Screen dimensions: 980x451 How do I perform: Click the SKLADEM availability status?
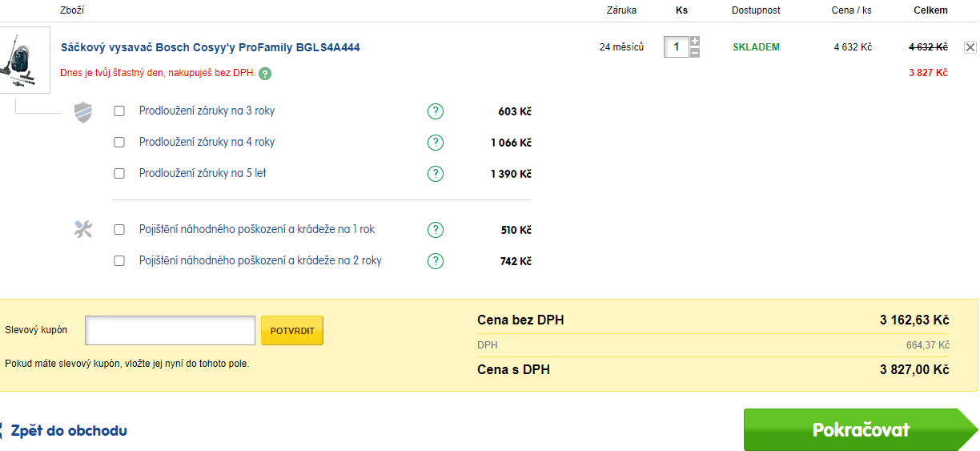tap(756, 47)
